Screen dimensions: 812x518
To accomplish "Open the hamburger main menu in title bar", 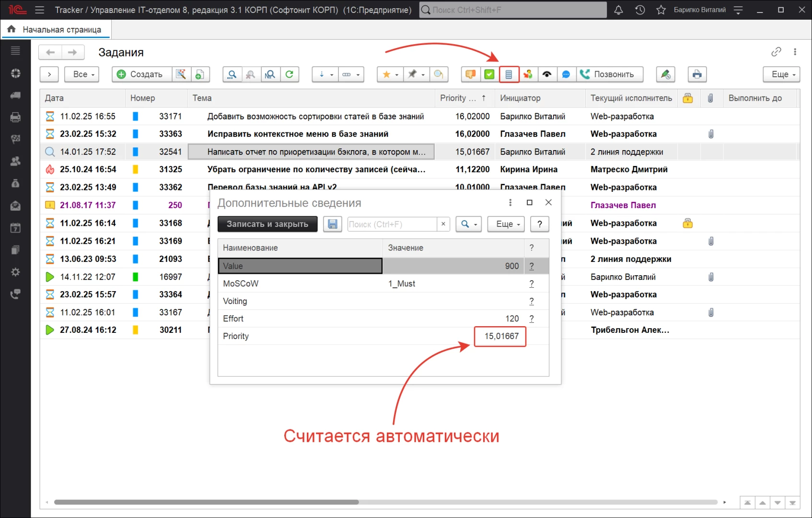I will pos(40,10).
